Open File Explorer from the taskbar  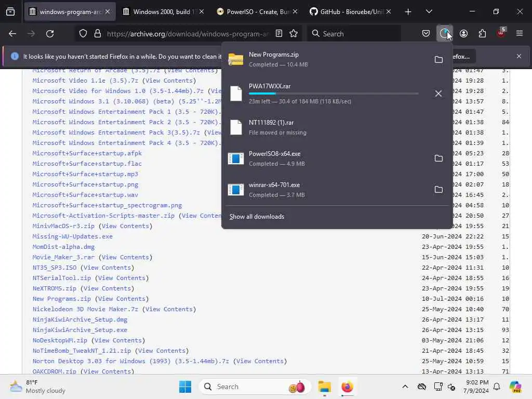coord(324,387)
